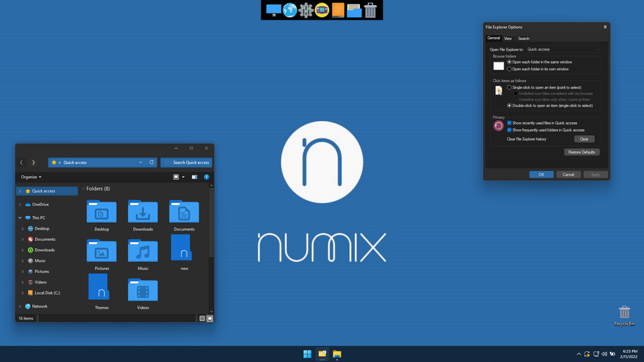Switch to the Search tab
644x362 pixels.
pos(524,38)
